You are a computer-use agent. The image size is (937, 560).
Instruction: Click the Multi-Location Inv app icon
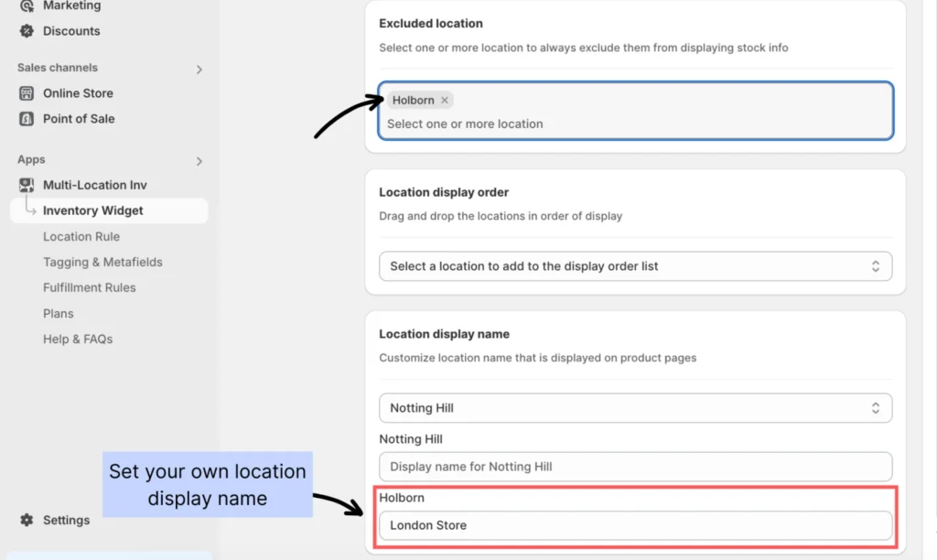[x=27, y=185]
